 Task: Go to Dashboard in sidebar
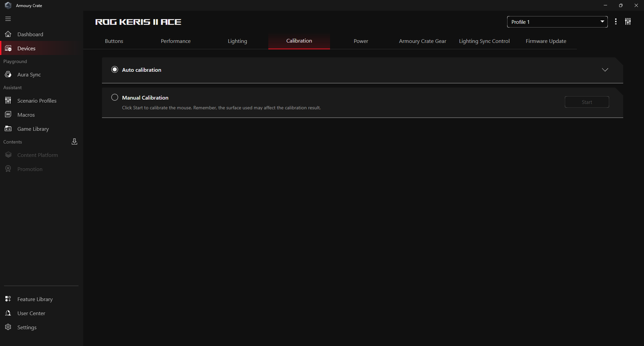point(42,34)
